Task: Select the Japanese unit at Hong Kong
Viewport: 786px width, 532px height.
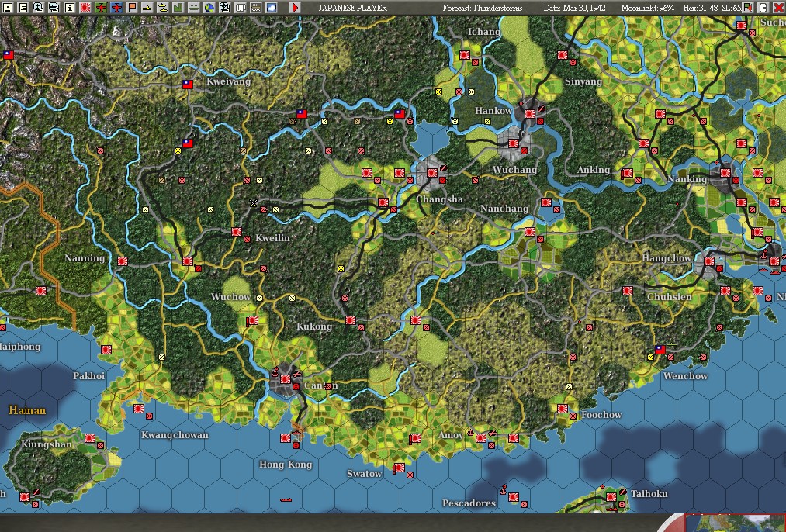Action: [x=286, y=438]
